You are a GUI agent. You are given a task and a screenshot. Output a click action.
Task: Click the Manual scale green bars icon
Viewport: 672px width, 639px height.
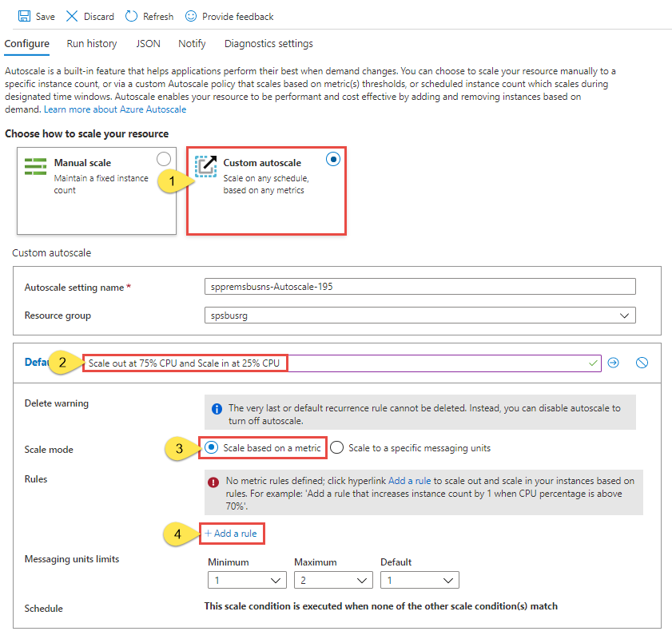pos(36,166)
